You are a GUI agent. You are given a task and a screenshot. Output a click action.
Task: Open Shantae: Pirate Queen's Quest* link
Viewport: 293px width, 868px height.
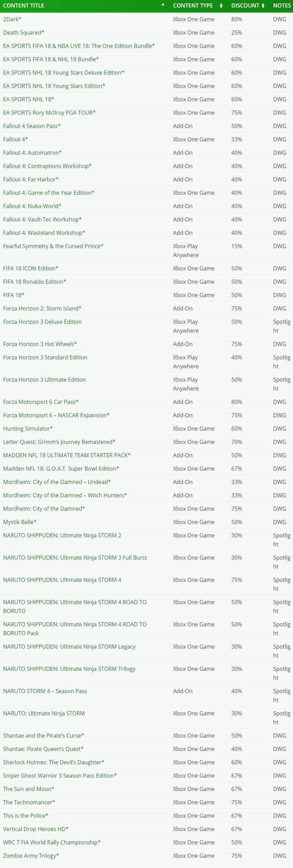43,749
